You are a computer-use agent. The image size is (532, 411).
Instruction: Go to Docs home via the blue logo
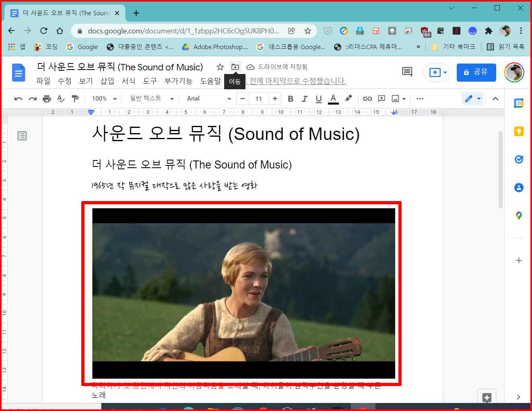(19, 72)
